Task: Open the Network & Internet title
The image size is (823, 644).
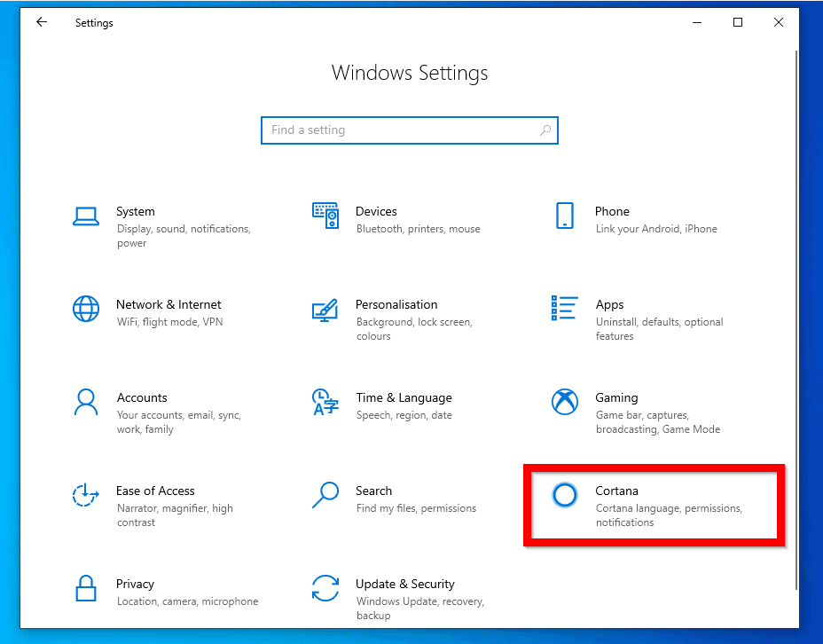Action: (x=169, y=304)
